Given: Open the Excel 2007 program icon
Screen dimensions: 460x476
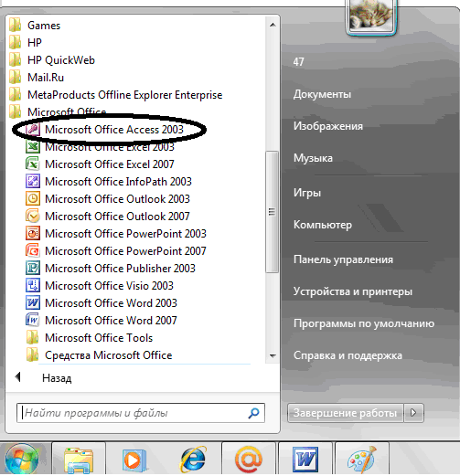Looking at the screenshot, I should (x=33, y=164).
